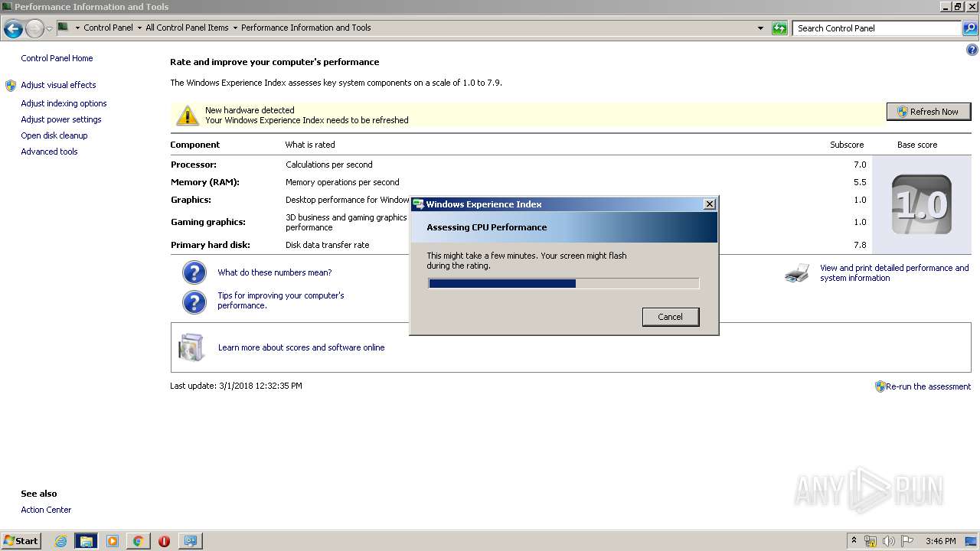Open Learn more about scores and software online
Image resolution: width=980 pixels, height=551 pixels.
point(301,347)
